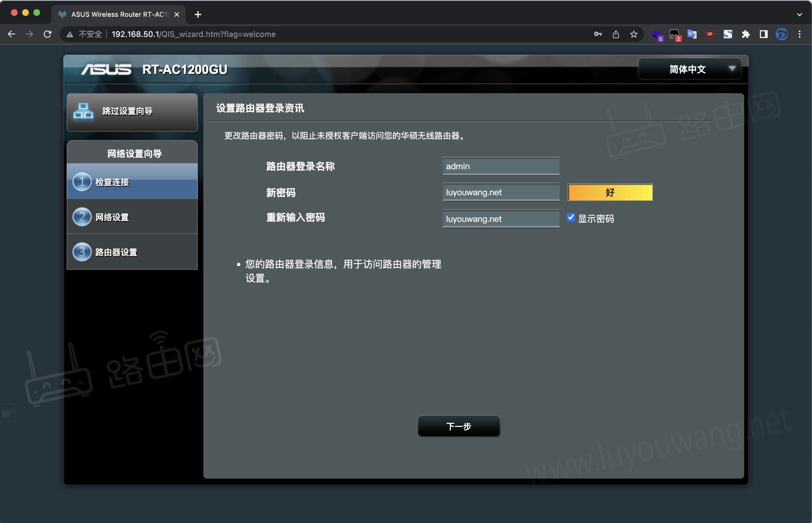Uncheck the 显示密码 checkbox
Image resolution: width=812 pixels, height=523 pixels.
571,217
